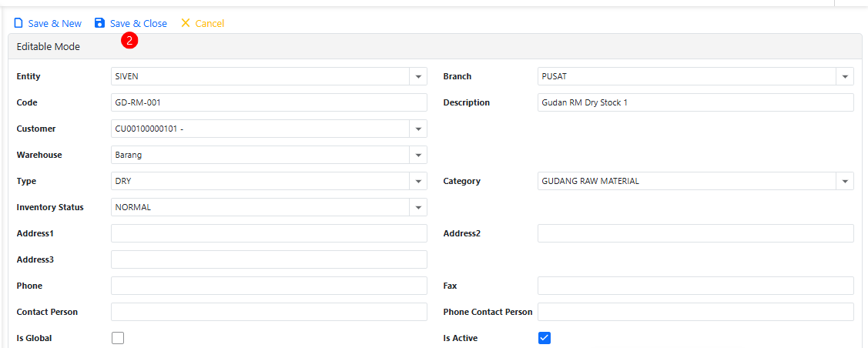Select the Phone Contact Person input field
The height and width of the screenshot is (348, 868).
pos(695,312)
